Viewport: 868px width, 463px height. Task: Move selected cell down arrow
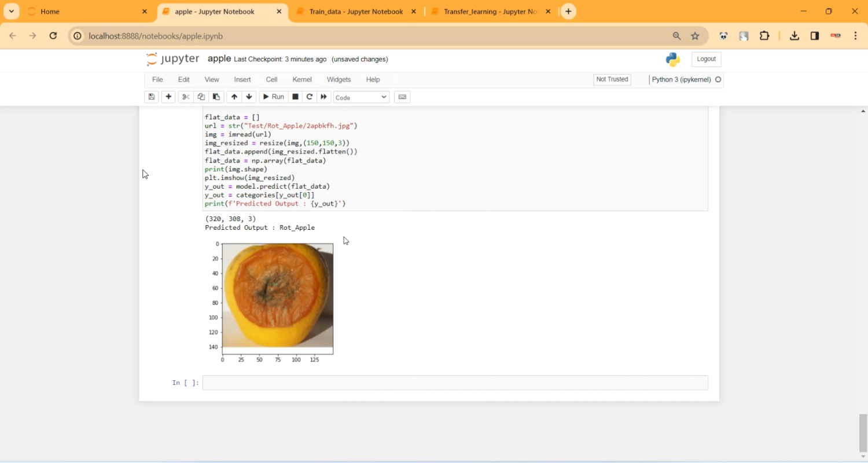point(249,97)
